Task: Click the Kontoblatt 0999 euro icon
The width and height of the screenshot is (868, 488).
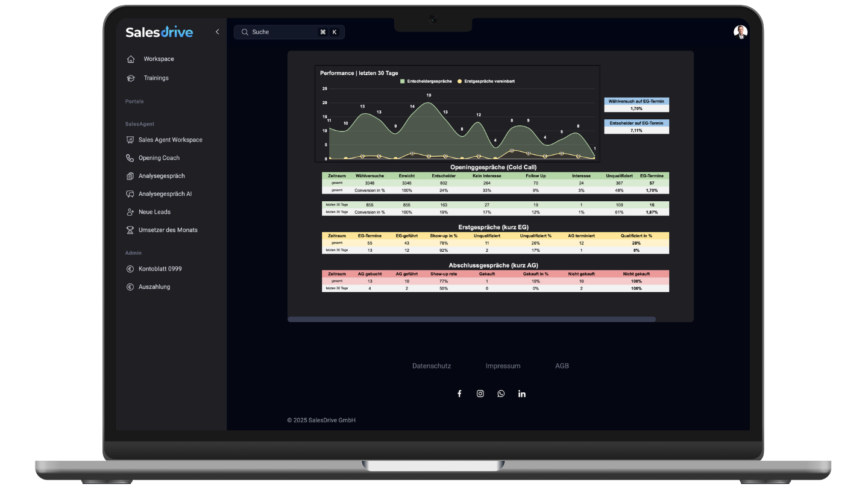Action: pos(130,269)
